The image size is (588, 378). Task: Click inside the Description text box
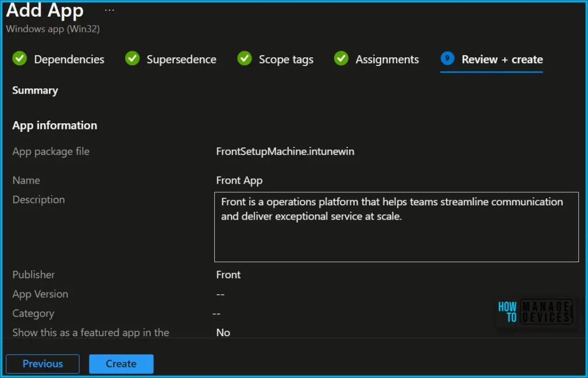(x=396, y=227)
